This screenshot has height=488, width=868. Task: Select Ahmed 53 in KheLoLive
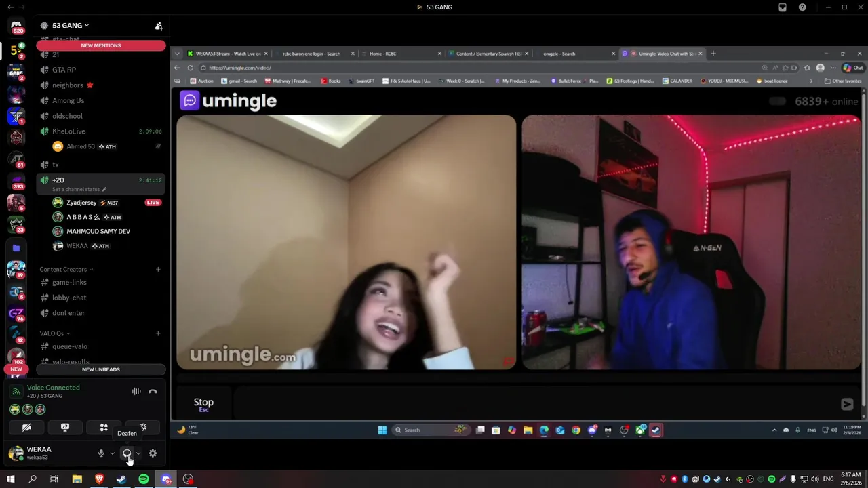tap(107, 146)
